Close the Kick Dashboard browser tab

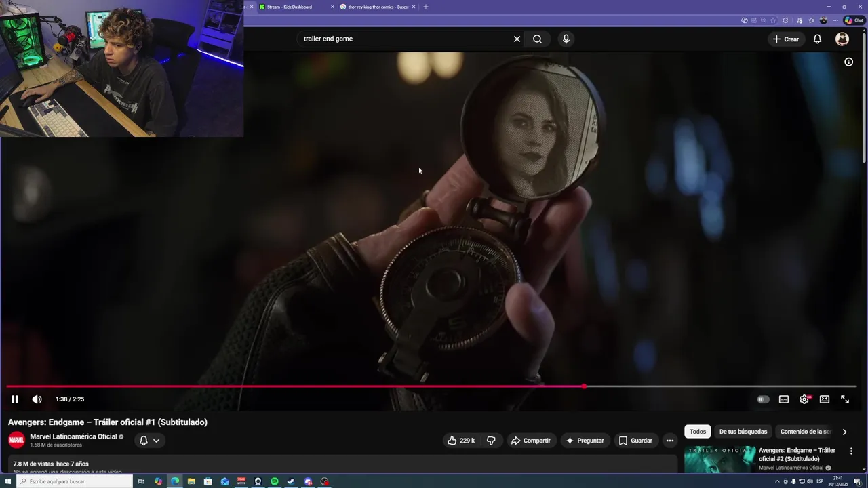pyautogui.click(x=332, y=7)
